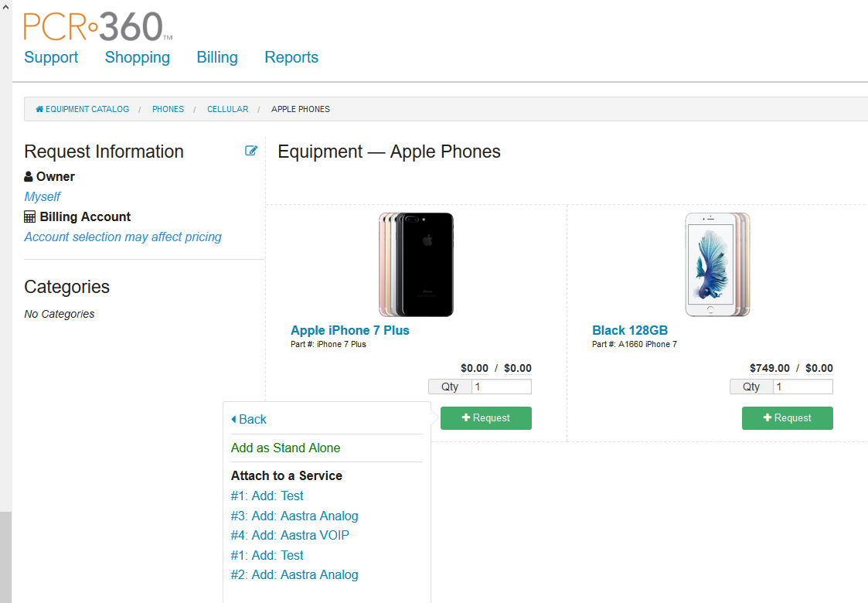Open the Billing menu

click(x=216, y=57)
